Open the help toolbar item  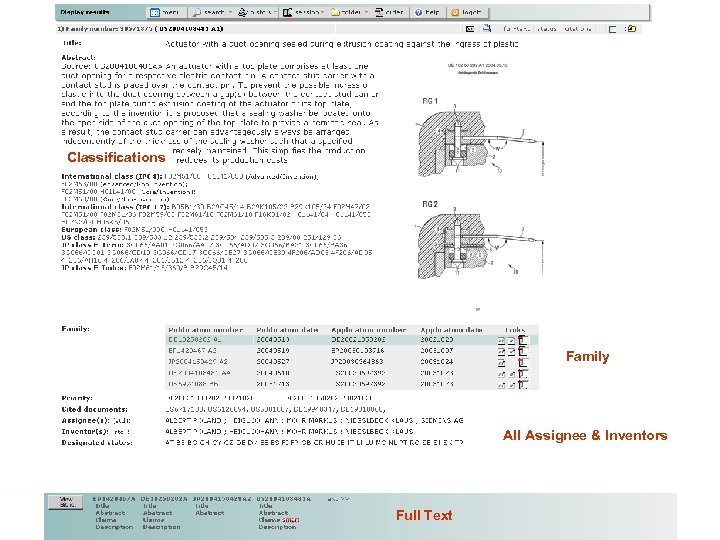pos(427,12)
